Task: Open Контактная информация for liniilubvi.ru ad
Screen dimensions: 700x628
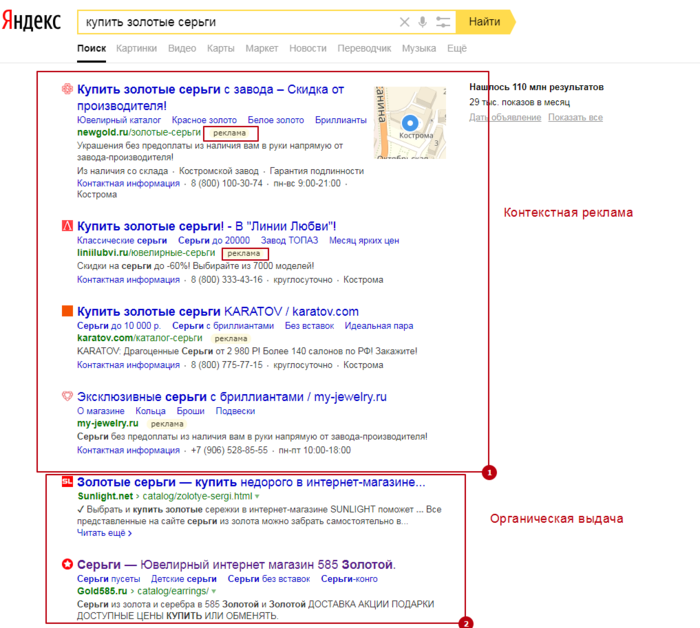Action: [128, 280]
